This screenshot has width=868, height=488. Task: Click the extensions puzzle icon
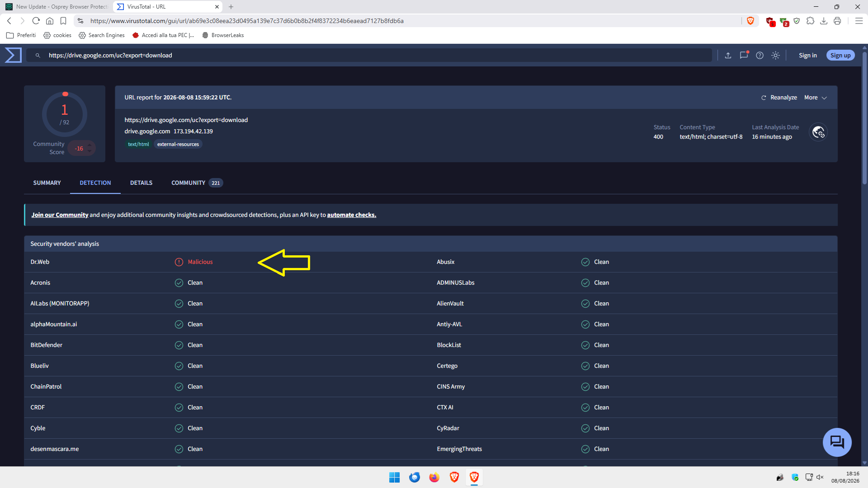810,21
